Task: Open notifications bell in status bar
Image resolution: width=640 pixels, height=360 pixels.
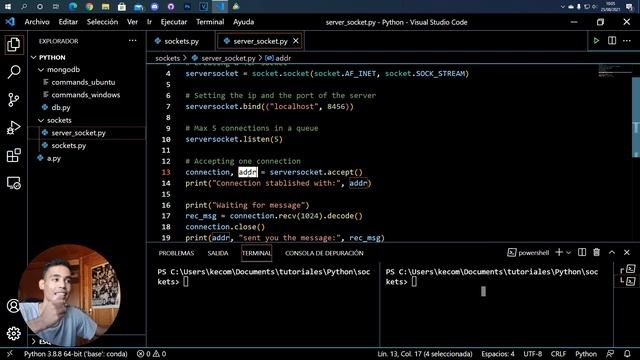Action: click(x=627, y=354)
